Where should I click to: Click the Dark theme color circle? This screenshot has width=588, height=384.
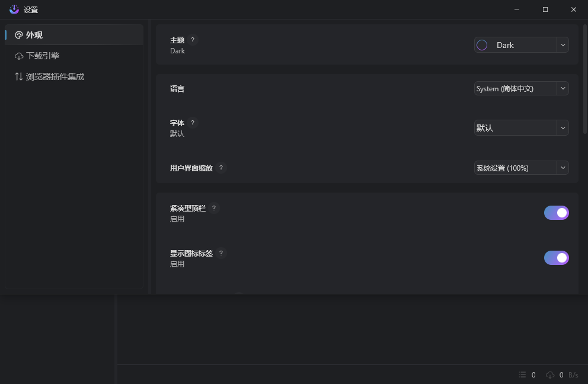[481, 44]
